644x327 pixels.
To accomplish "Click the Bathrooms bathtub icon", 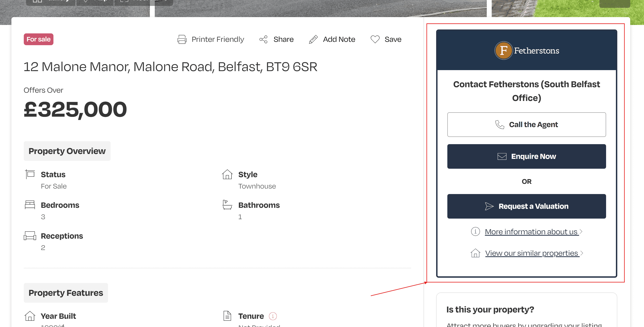I will [x=227, y=205].
